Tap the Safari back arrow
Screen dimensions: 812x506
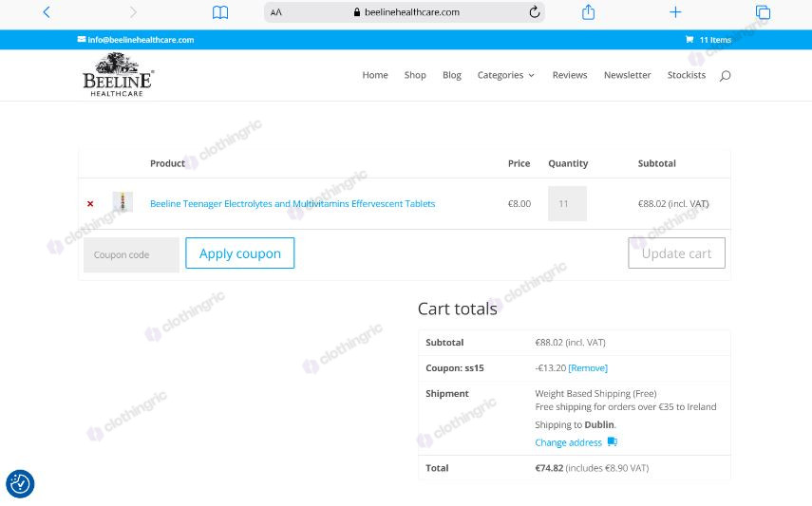click(x=47, y=12)
